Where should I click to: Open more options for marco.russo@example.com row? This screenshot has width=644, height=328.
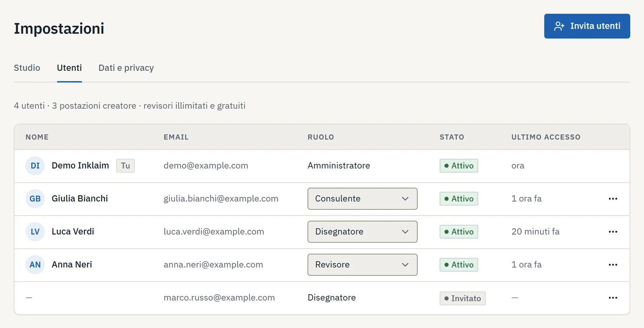point(613,298)
